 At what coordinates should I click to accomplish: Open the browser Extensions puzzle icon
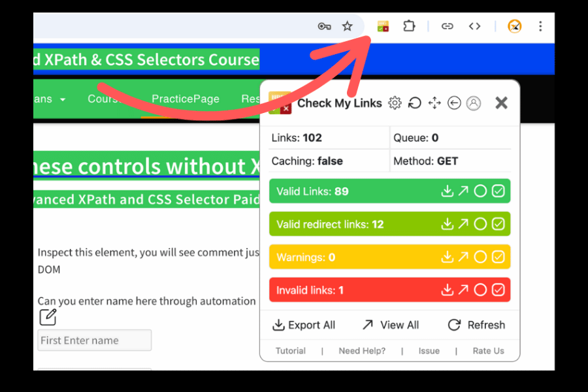coord(409,27)
